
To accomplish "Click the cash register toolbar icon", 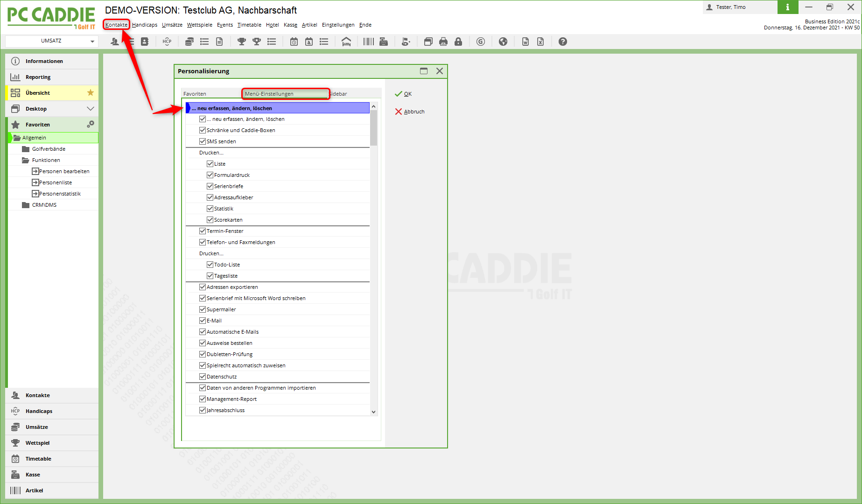I will 384,42.
